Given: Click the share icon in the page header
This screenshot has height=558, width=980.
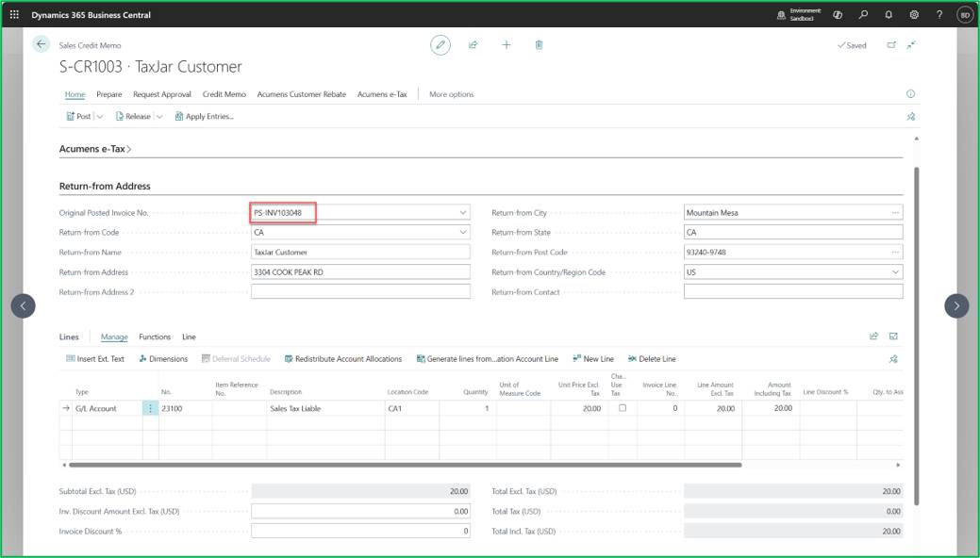Looking at the screenshot, I should tap(473, 45).
